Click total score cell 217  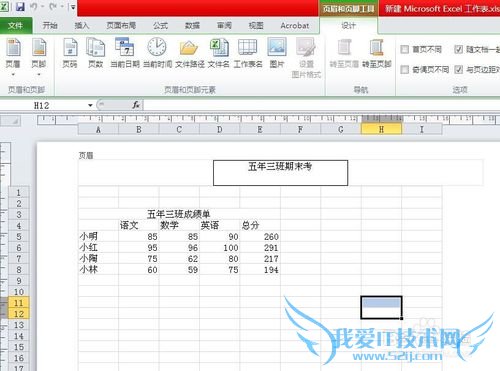[260, 259]
